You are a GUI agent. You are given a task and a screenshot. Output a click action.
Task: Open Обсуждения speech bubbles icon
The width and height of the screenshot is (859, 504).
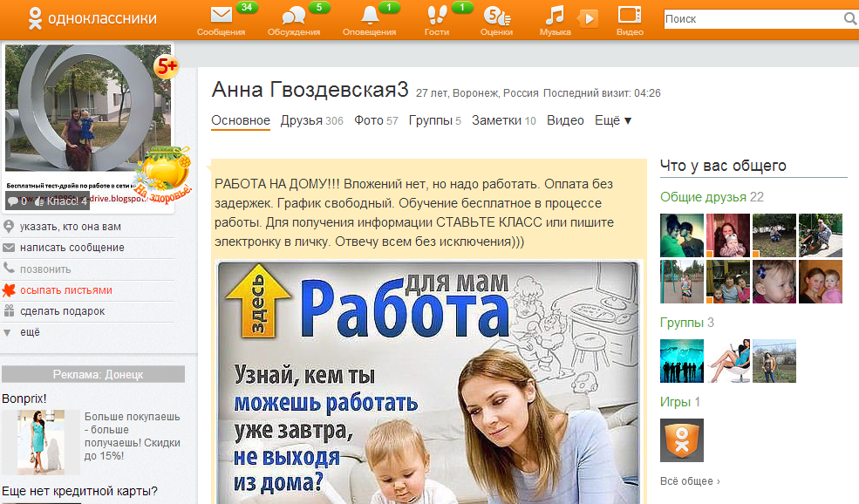294,16
